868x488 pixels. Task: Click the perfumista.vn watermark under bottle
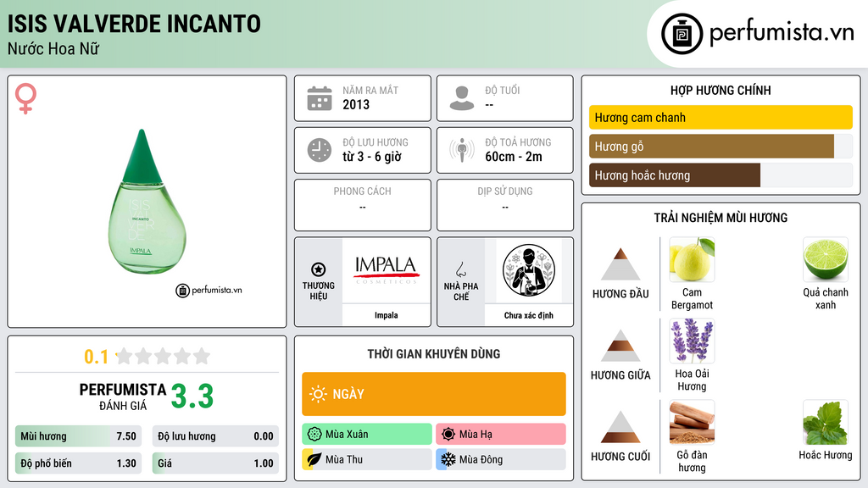(209, 290)
